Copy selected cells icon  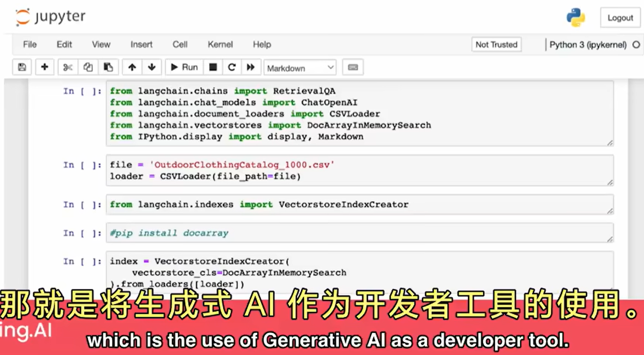[x=88, y=68]
